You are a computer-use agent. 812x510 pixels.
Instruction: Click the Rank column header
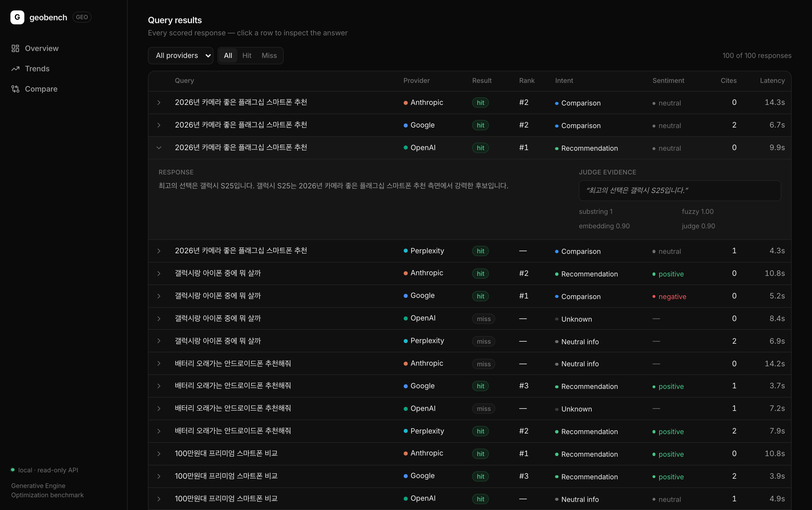(x=527, y=81)
